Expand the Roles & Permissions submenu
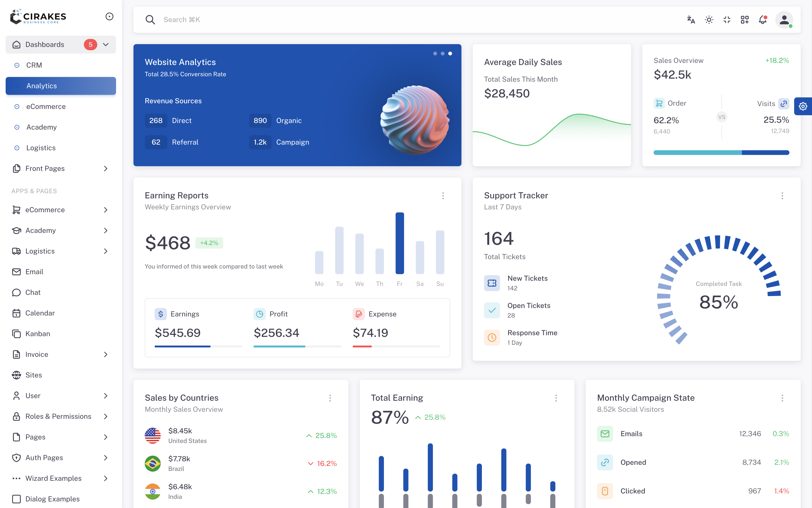 pyautogui.click(x=105, y=416)
